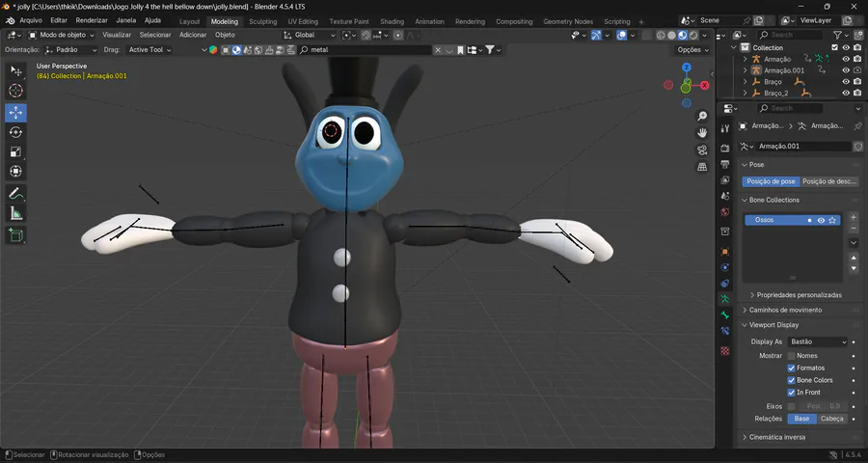The image size is (868, 463).
Task: Collapse the Bone Collections panel
Action: (773, 200)
